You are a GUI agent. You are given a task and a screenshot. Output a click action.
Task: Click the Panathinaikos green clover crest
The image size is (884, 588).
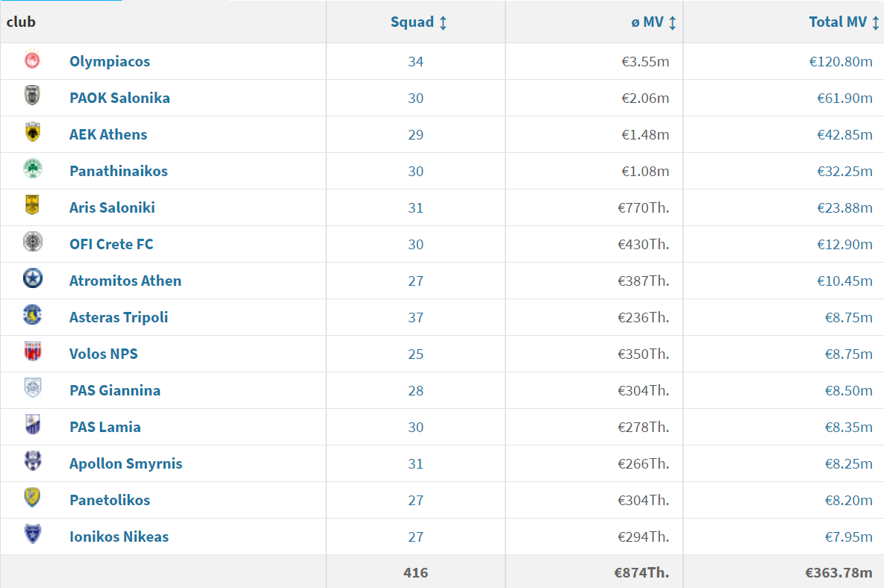tap(32, 169)
